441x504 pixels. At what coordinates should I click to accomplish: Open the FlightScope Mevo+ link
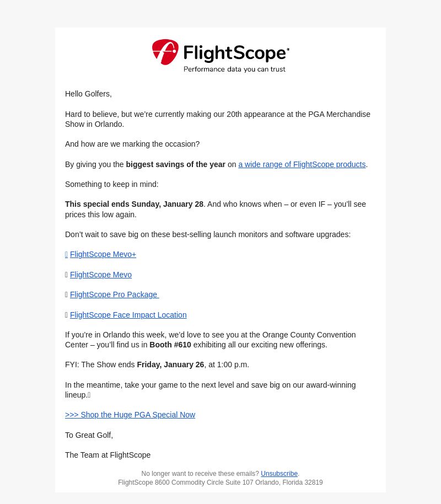(103, 255)
